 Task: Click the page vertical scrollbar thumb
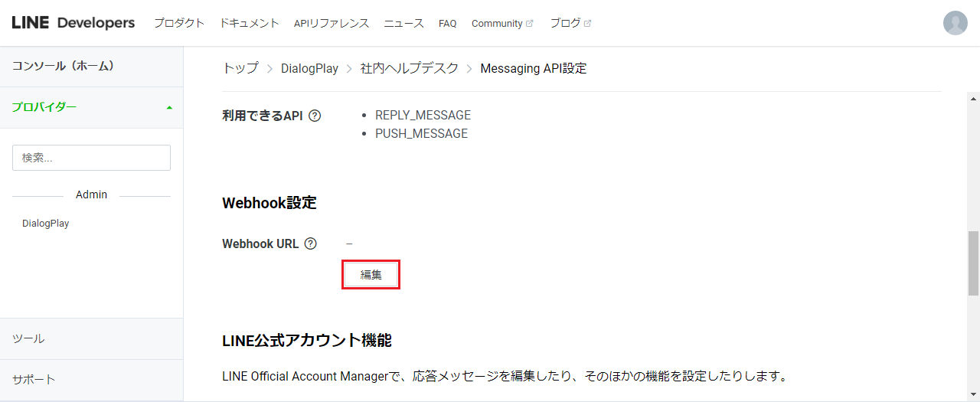[x=974, y=263]
